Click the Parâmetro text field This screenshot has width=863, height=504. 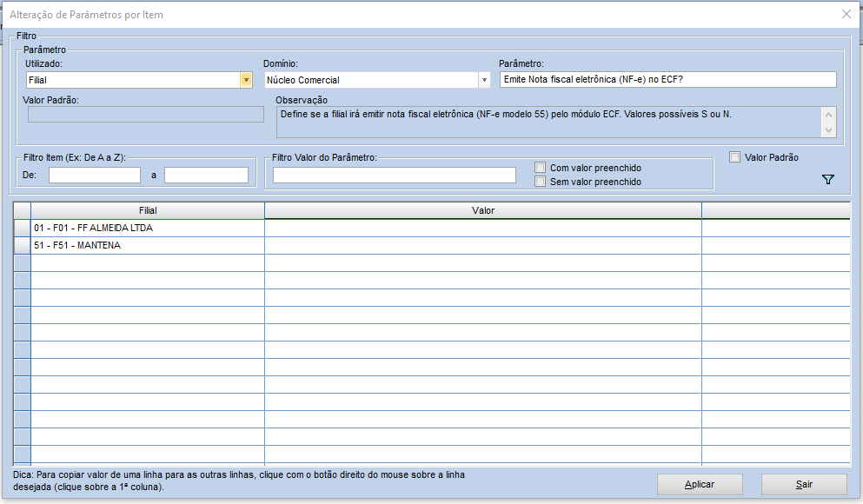667,80
